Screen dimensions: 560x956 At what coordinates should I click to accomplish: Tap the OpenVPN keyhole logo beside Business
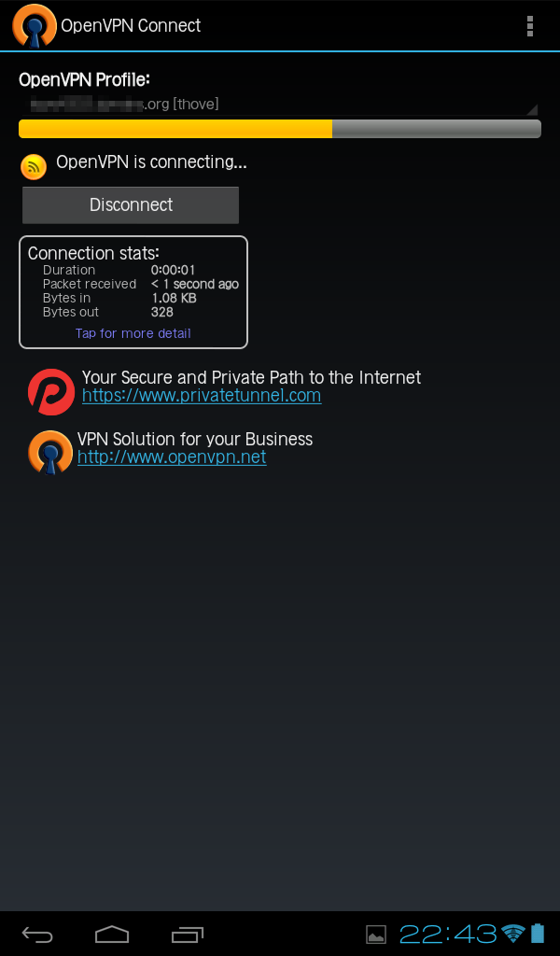coord(50,452)
